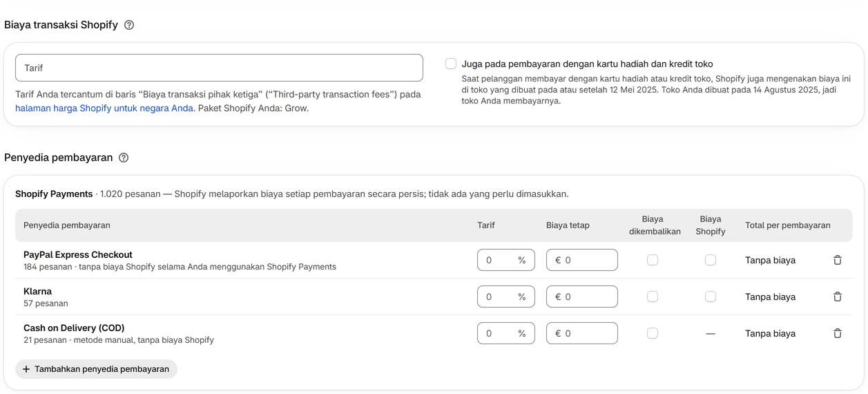Click the 57 pesanan text under Klarna
This screenshot has height=394, width=868.
(46, 303)
